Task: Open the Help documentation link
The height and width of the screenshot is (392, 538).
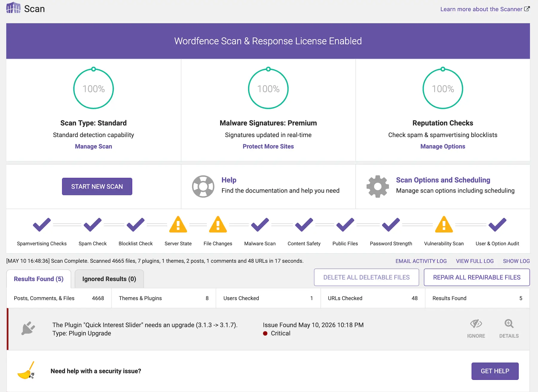Action: coord(229,180)
